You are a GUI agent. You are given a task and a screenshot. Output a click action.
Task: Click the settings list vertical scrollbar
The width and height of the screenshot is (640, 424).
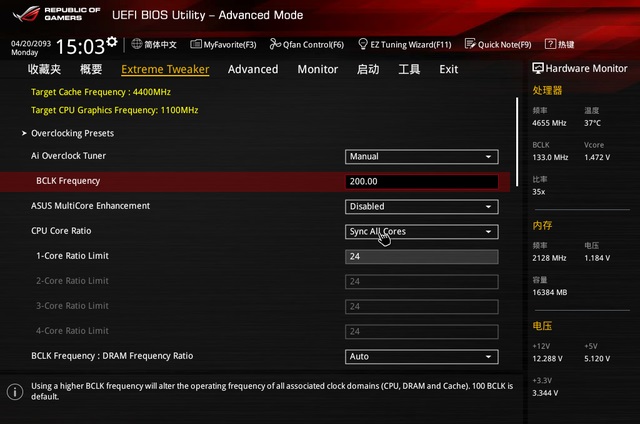(x=517, y=142)
